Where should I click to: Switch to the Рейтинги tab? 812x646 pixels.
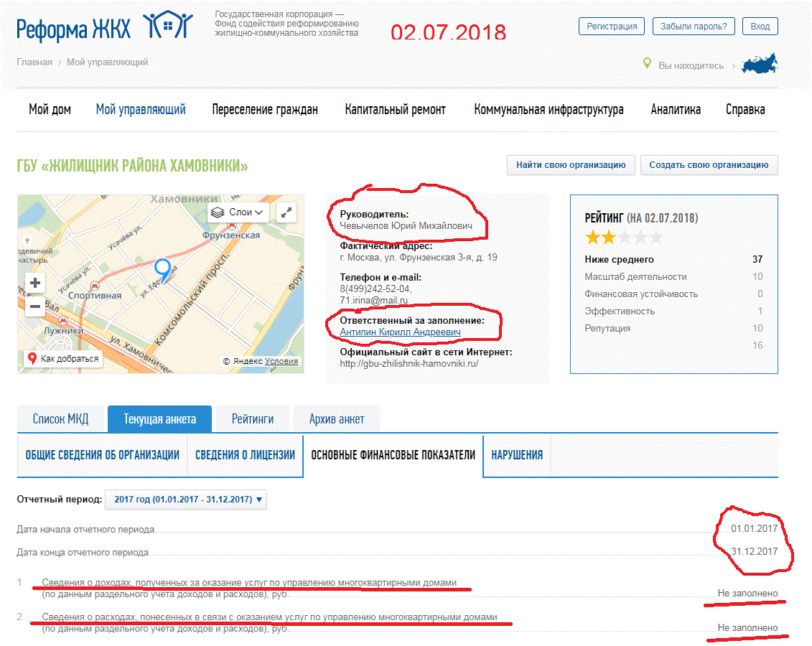click(253, 418)
